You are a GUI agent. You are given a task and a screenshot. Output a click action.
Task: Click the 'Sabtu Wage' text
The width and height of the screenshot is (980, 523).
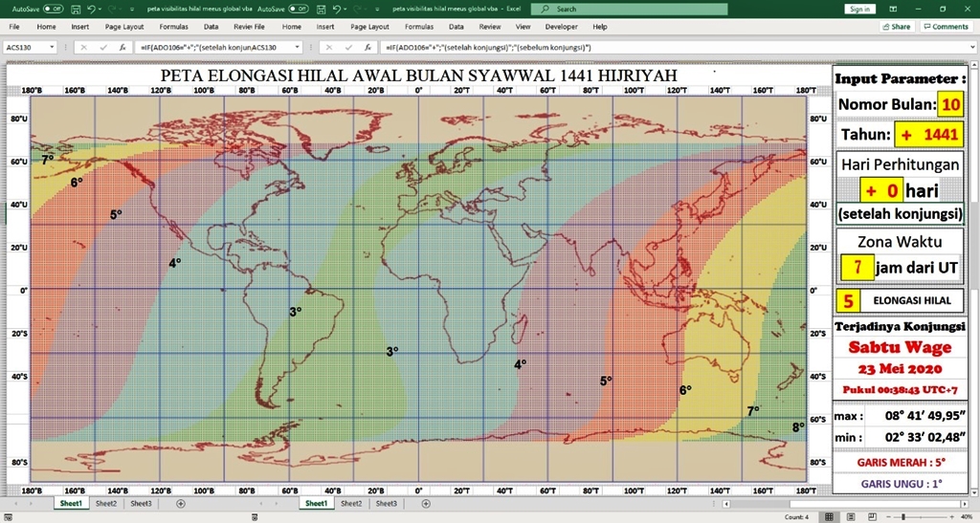900,348
